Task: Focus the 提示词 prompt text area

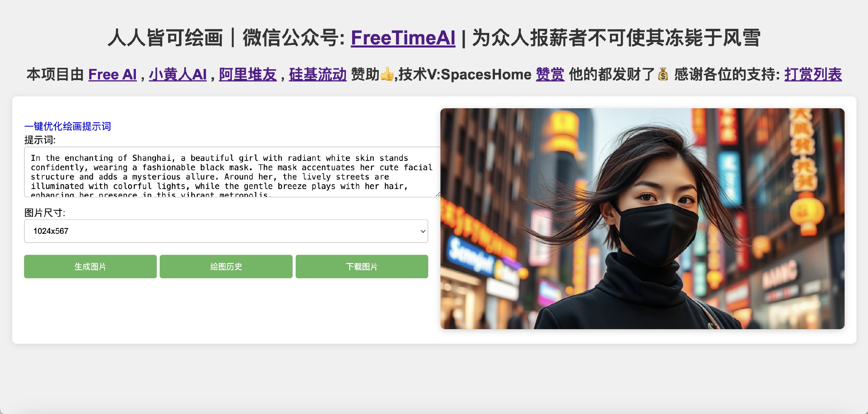Action: click(x=233, y=172)
